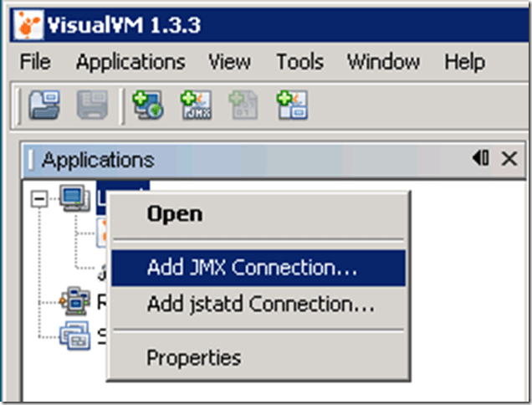Viewport: 532px width, 405px height.
Task: Select the Snapshots node icon in the tree
Action: click(74, 337)
